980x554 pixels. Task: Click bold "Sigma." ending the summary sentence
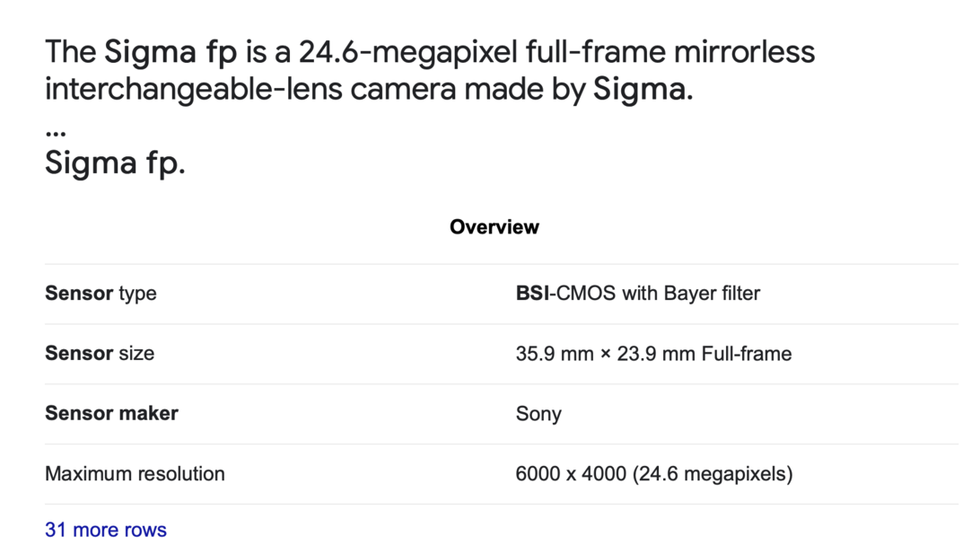tap(643, 90)
